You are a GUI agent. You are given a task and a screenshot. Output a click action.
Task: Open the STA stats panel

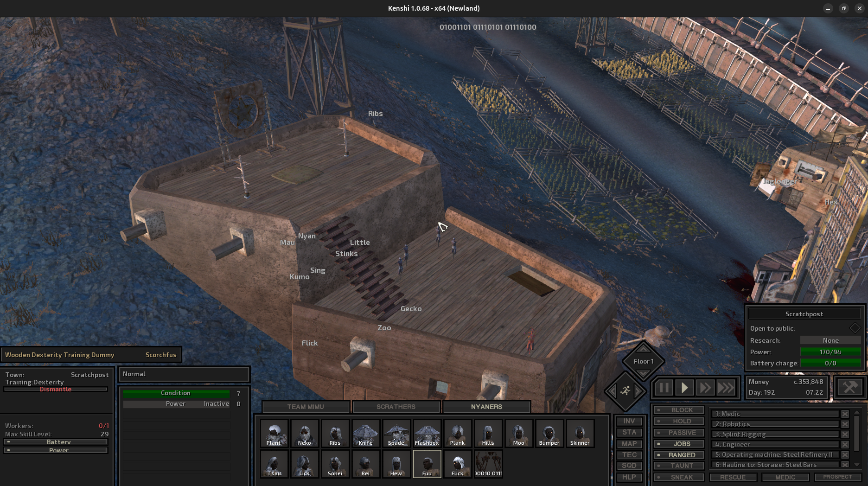629,432
